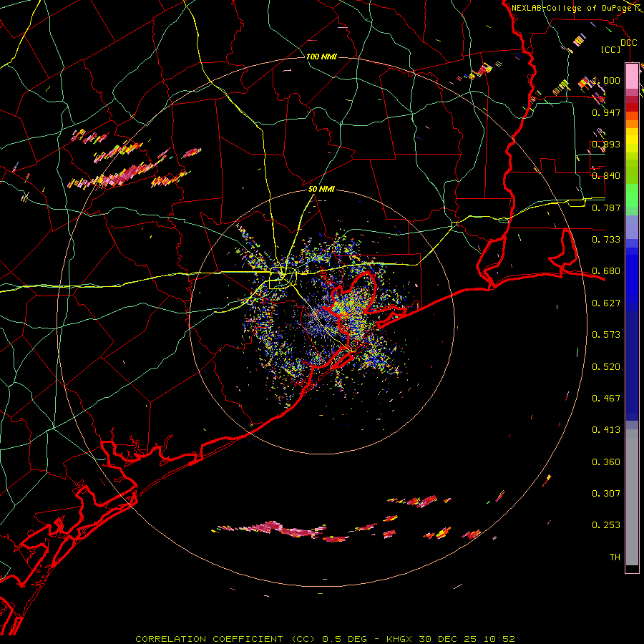Click the NEXLAB-College of DuPage credit text
Viewport: 644px width, 644px height.
click(571, 8)
